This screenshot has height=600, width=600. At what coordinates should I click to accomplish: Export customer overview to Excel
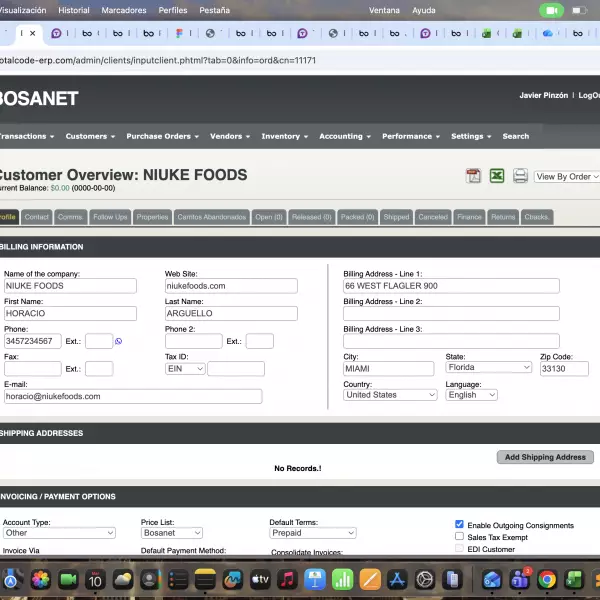coord(497,176)
